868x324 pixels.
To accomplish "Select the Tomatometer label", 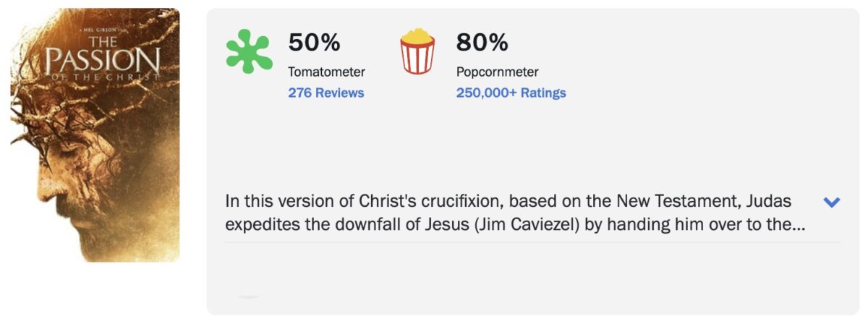I will tap(326, 72).
